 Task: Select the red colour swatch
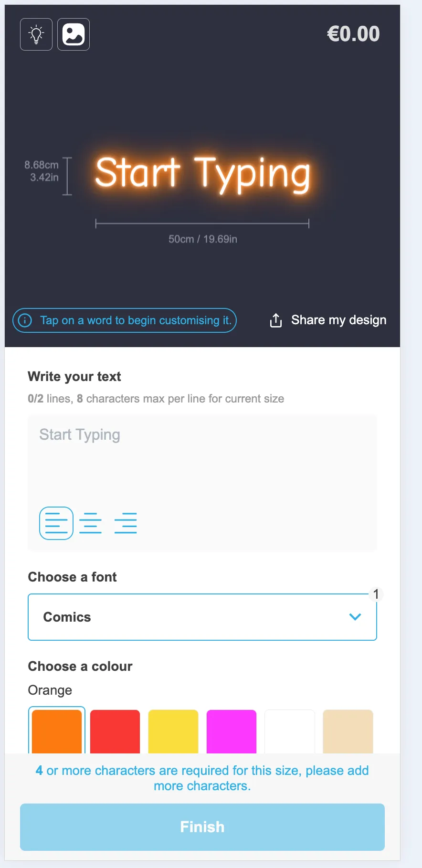[115, 731]
